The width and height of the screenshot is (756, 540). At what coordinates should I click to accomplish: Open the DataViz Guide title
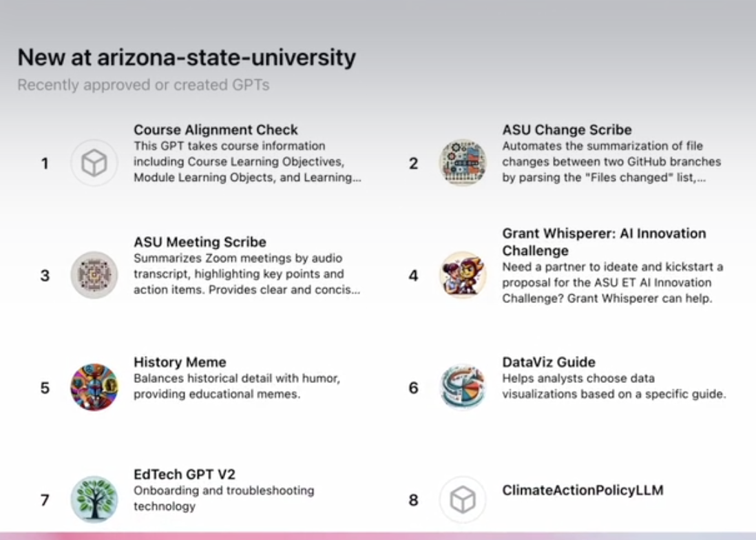[x=549, y=362]
